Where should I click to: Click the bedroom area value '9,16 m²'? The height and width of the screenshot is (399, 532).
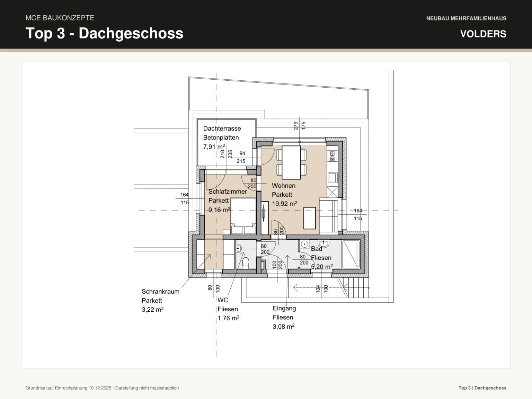pos(219,210)
